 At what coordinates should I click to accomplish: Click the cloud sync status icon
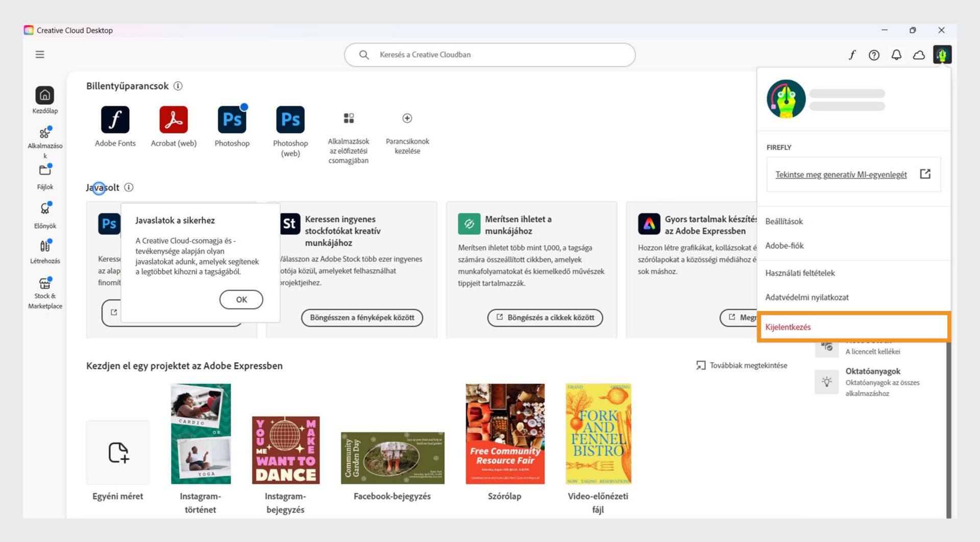tap(919, 55)
